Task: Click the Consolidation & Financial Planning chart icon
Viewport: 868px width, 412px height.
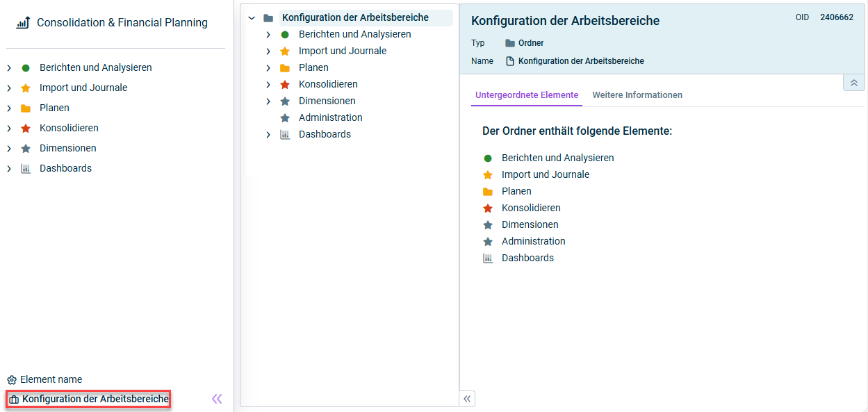Action: pyautogui.click(x=23, y=23)
